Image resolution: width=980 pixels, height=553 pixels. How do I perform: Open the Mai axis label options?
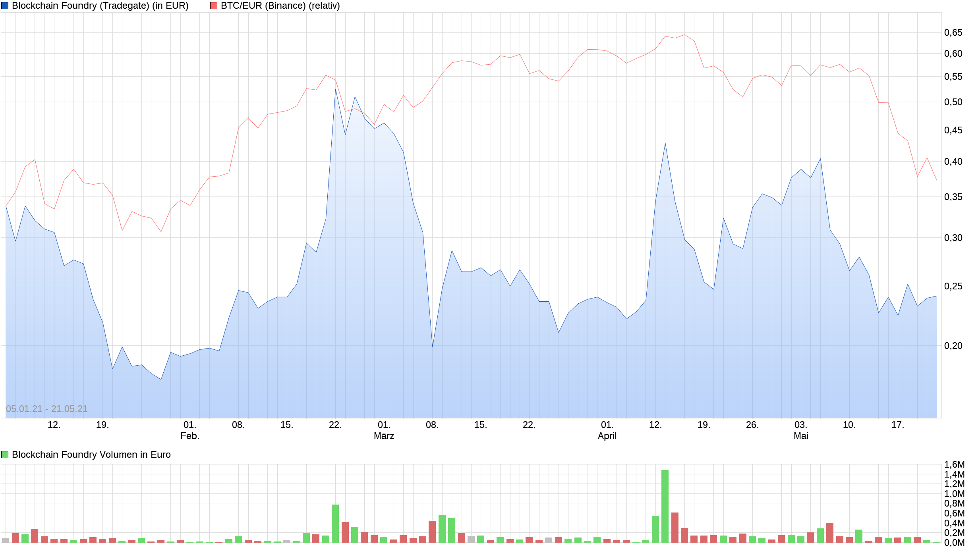click(801, 435)
